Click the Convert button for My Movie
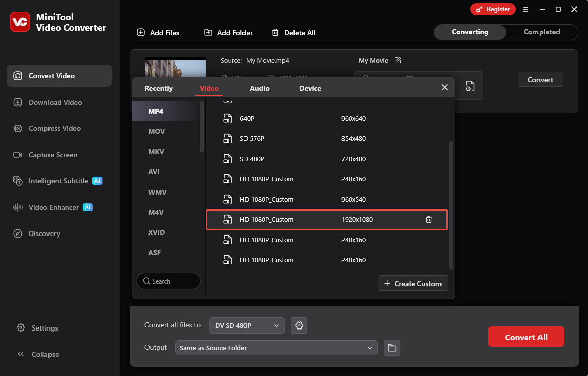Image resolution: width=588 pixels, height=376 pixels. coord(540,79)
